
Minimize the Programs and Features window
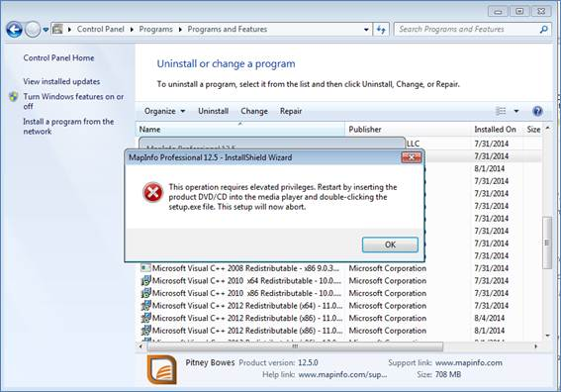(498, 12)
